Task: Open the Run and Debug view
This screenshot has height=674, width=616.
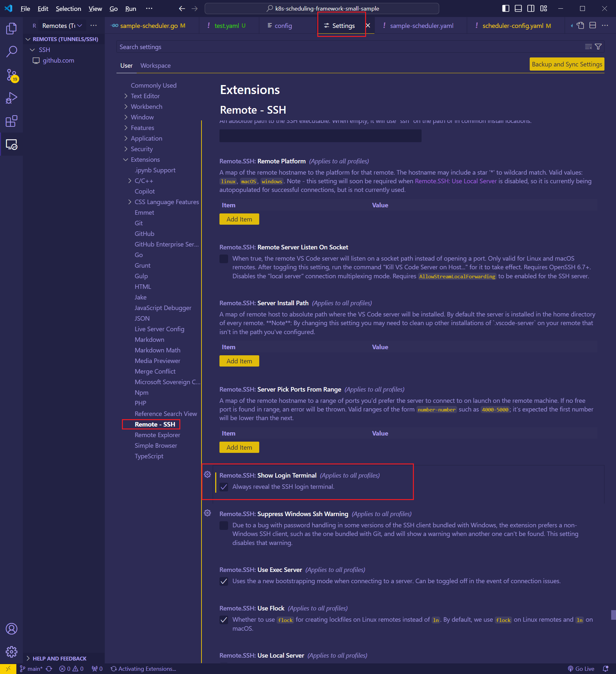Action: pyautogui.click(x=11, y=98)
